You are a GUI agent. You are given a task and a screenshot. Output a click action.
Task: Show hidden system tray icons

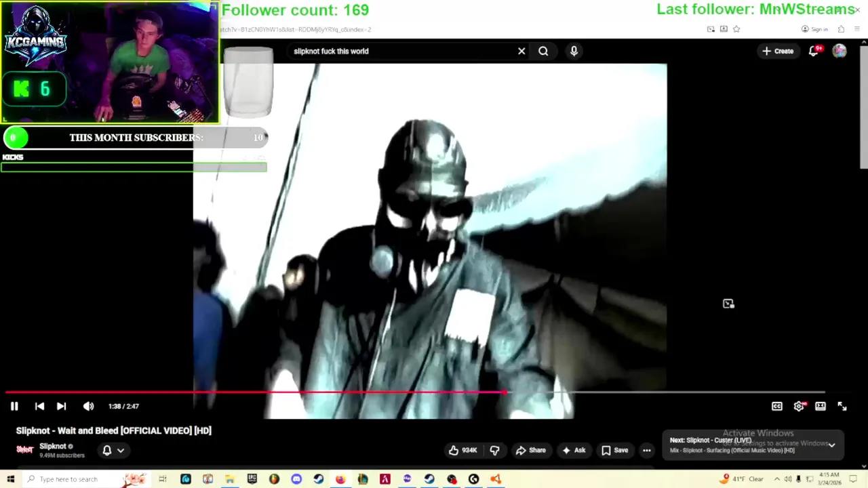tap(776, 479)
